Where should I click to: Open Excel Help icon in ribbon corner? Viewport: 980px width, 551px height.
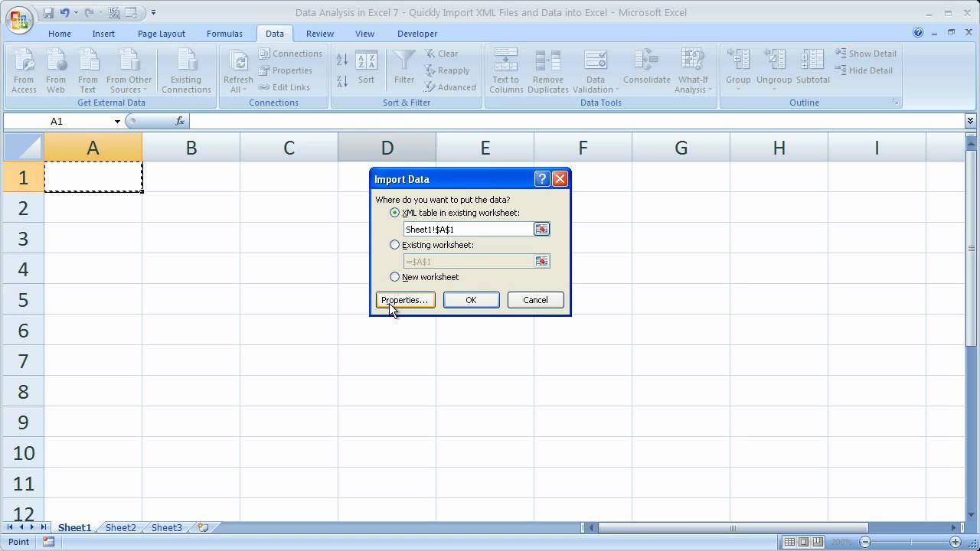[918, 33]
